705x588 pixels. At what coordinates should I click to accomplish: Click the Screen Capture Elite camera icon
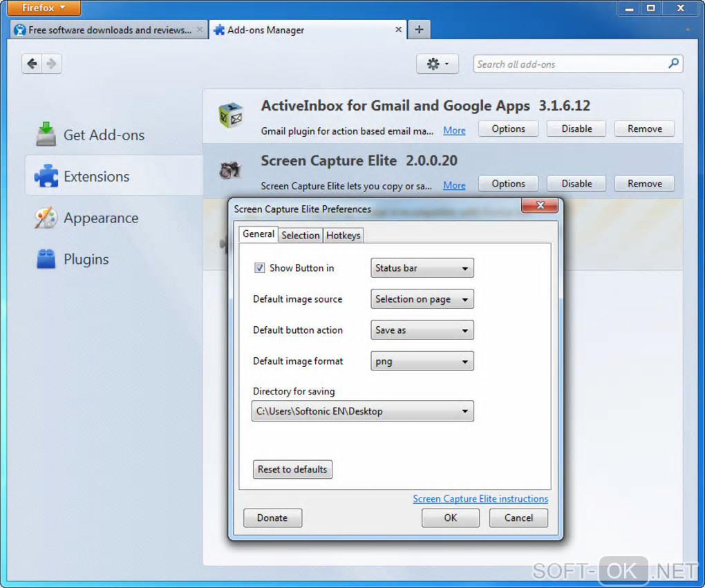(x=230, y=170)
